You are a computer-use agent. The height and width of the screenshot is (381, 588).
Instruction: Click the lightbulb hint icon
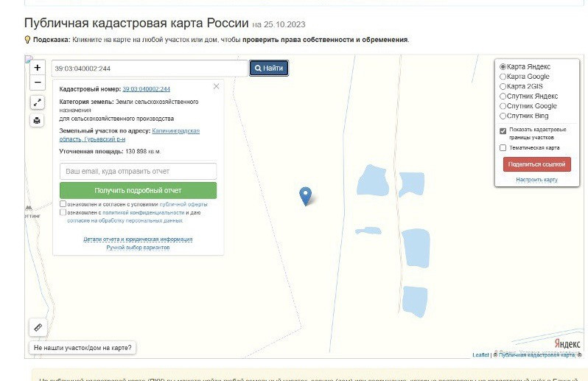point(27,39)
